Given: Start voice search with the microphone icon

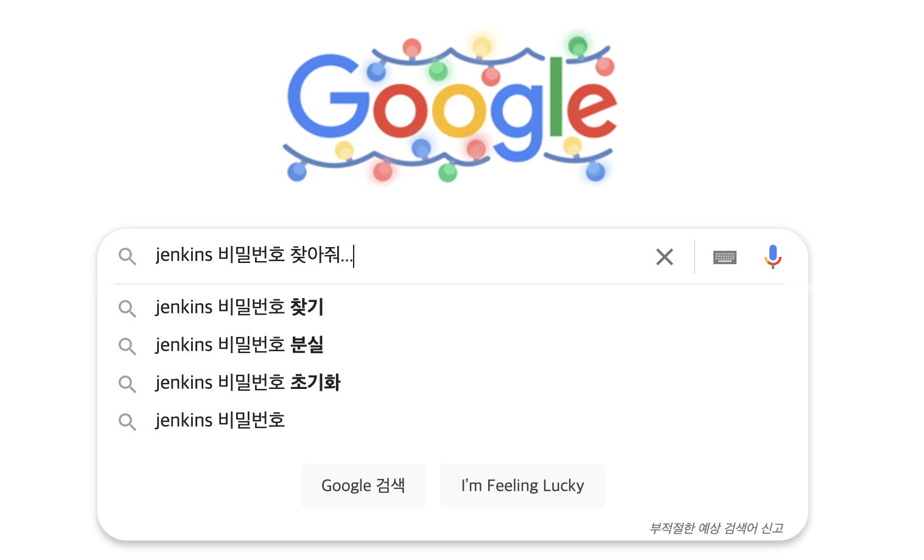Looking at the screenshot, I should pyautogui.click(x=772, y=256).
